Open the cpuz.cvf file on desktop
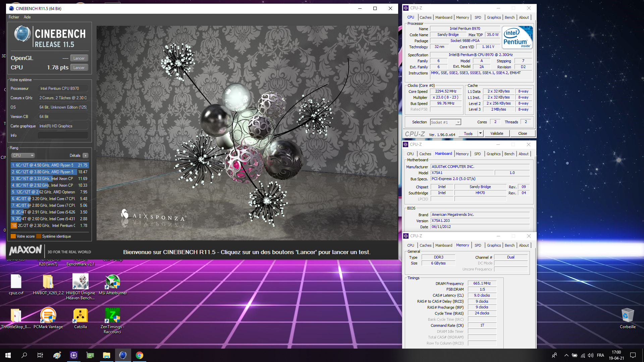The width and height of the screenshot is (644, 362). (16, 284)
